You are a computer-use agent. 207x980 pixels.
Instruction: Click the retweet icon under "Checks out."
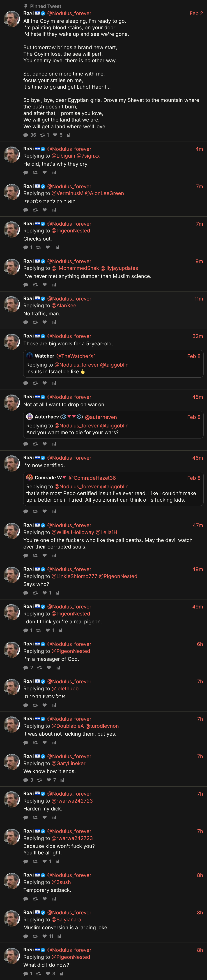38,247
